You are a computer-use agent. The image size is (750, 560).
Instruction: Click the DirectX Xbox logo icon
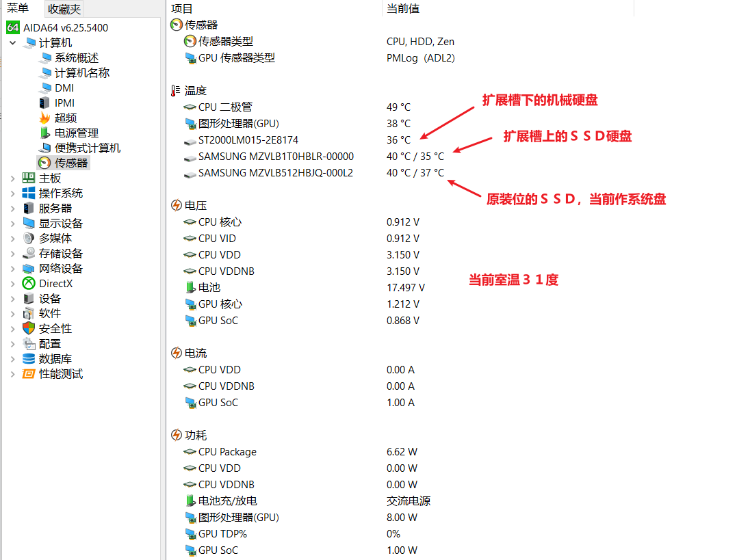(x=29, y=283)
